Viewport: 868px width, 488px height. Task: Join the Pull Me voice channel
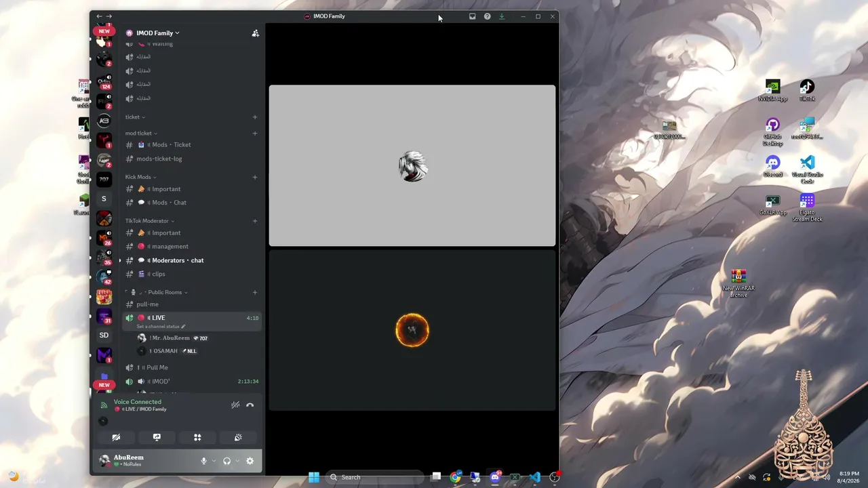[192, 367]
